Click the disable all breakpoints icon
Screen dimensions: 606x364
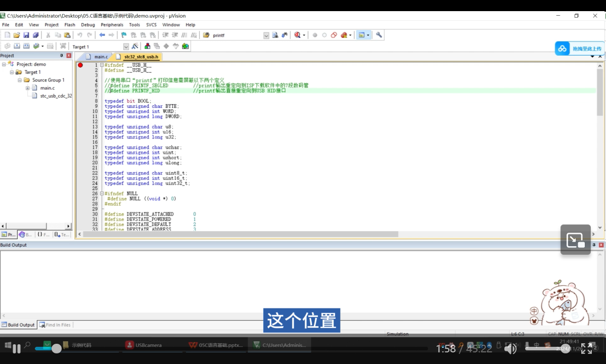click(334, 35)
